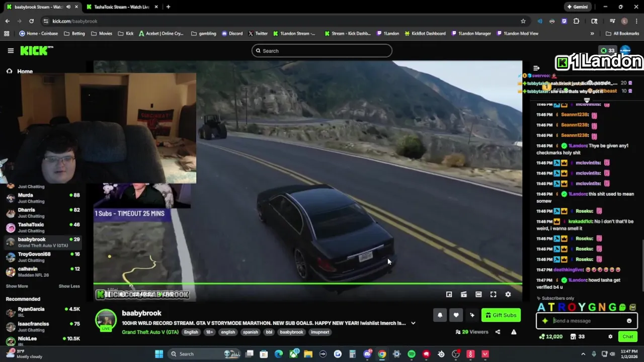
Task: Expand stream title description chevron
Action: click(x=413, y=323)
